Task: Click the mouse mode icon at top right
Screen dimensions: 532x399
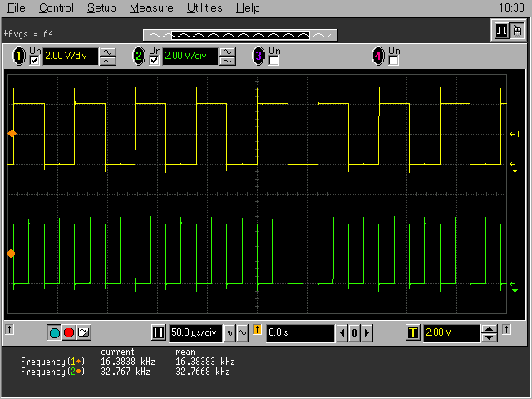Action: click(517, 32)
